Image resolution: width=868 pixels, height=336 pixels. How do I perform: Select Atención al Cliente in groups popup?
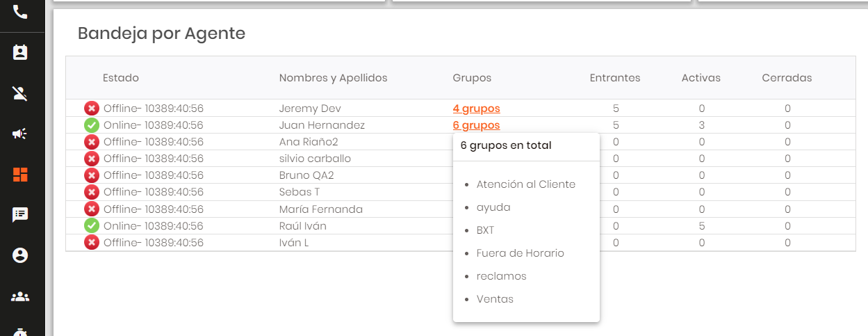[x=525, y=184]
